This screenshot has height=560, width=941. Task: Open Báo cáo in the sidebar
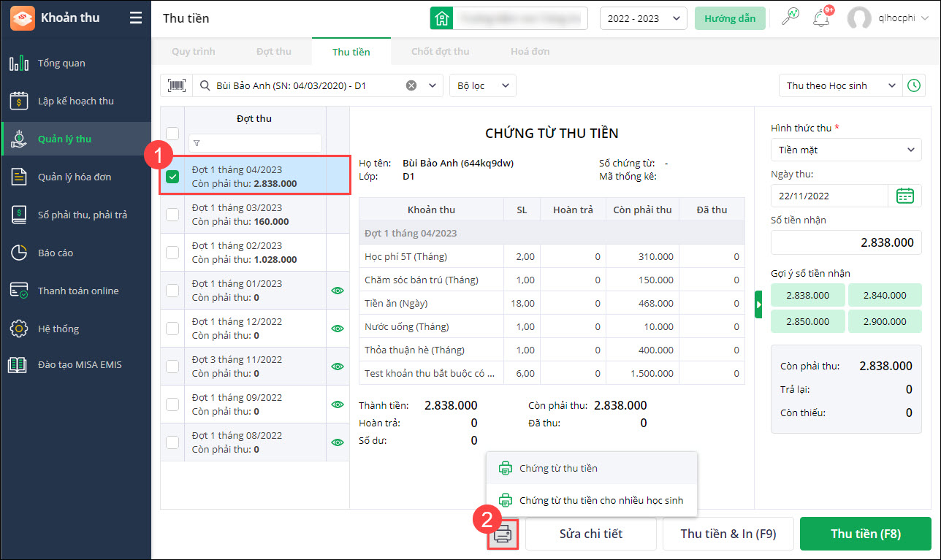coord(75,253)
